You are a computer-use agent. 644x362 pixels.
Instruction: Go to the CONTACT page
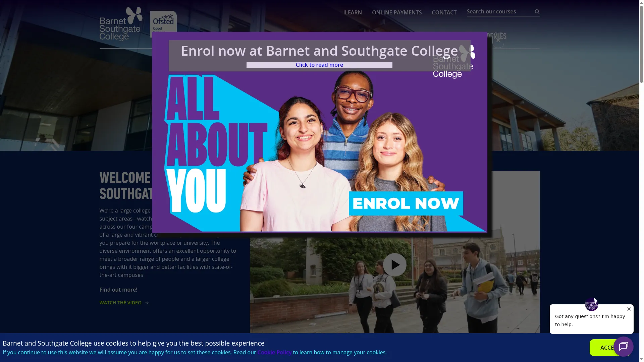click(x=444, y=12)
